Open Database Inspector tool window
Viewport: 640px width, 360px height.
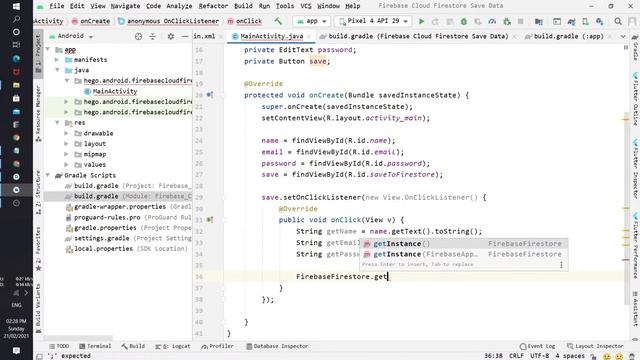[277, 346]
